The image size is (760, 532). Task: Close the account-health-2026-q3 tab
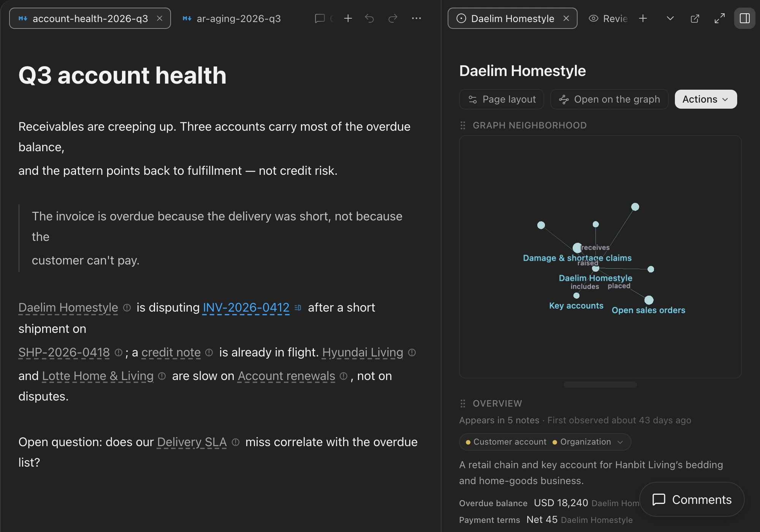click(160, 18)
